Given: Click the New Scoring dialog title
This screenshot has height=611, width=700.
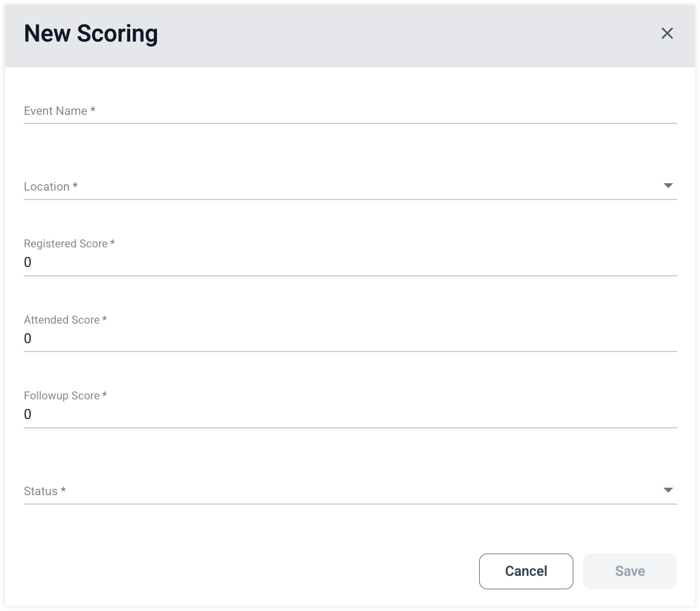Looking at the screenshot, I should pos(91,34).
